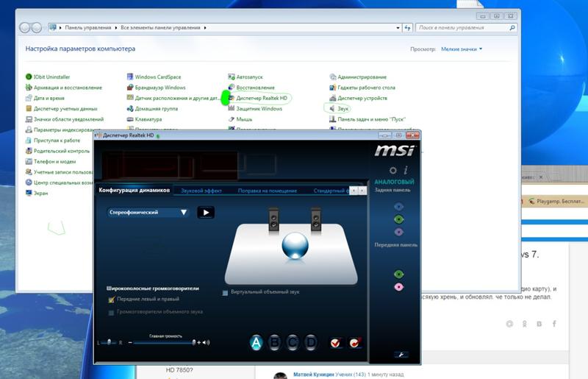This screenshot has width=588, height=379.
Task: Go back using Control Panel back arrow
Action: pos(25,27)
